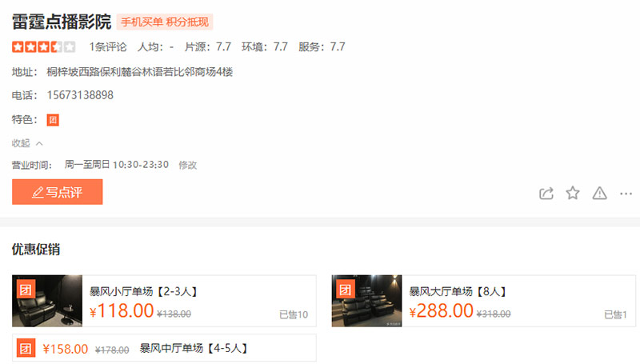Click the ¥288.00 price
Image resolution: width=640 pixels, height=364 pixels.
point(442,311)
